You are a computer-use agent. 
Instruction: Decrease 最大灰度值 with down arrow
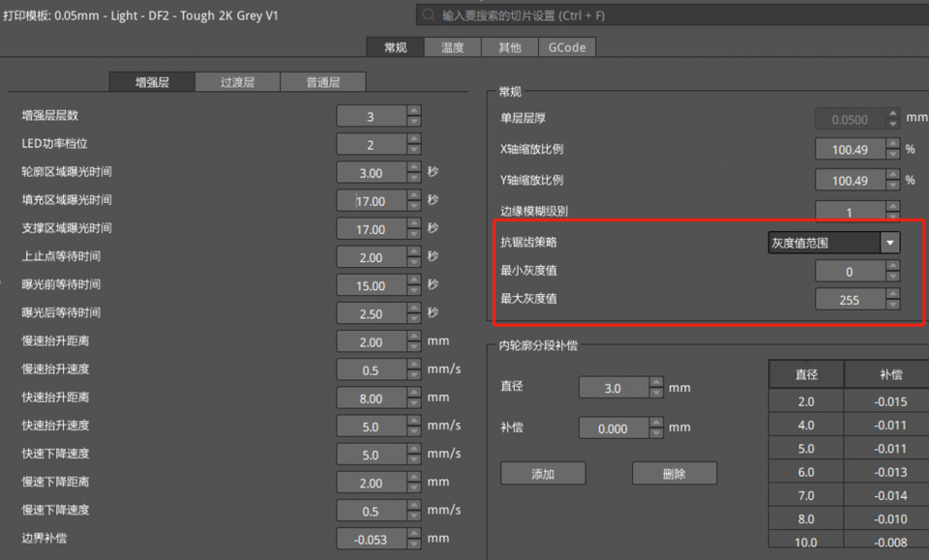pyautogui.click(x=893, y=305)
